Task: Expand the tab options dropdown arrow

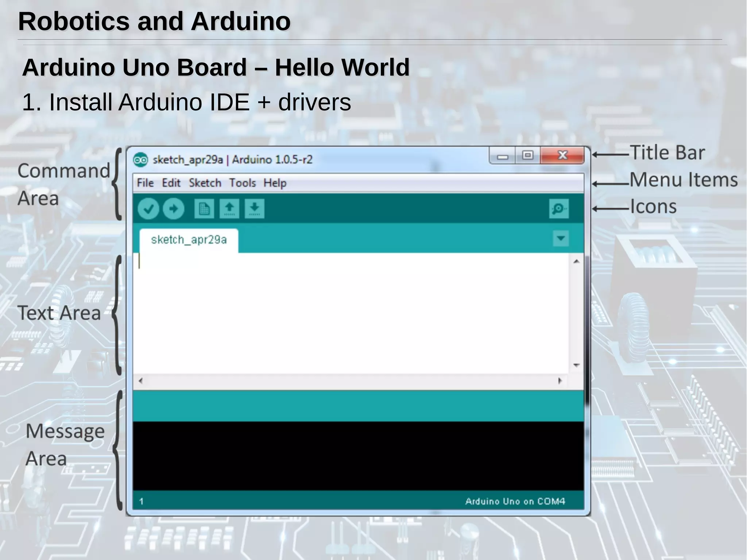Action: tap(561, 239)
